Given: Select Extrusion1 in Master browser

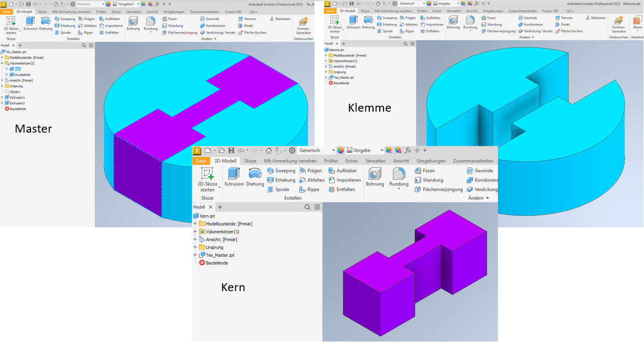Looking at the screenshot, I should point(14,98).
